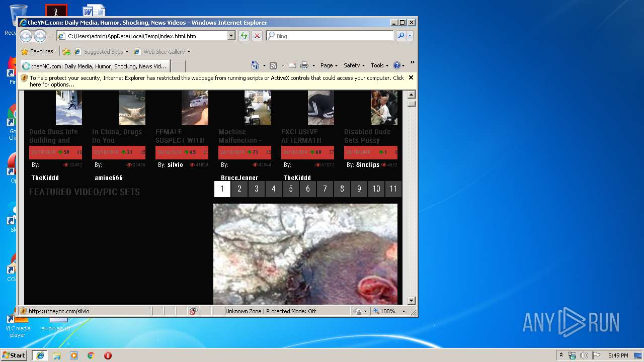Image resolution: width=644 pixels, height=362 pixels.
Task: Select the theYNC.com browser tab
Action: 95,66
